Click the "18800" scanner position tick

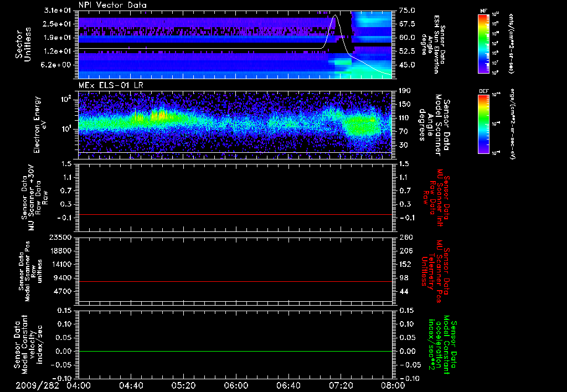click(x=62, y=251)
